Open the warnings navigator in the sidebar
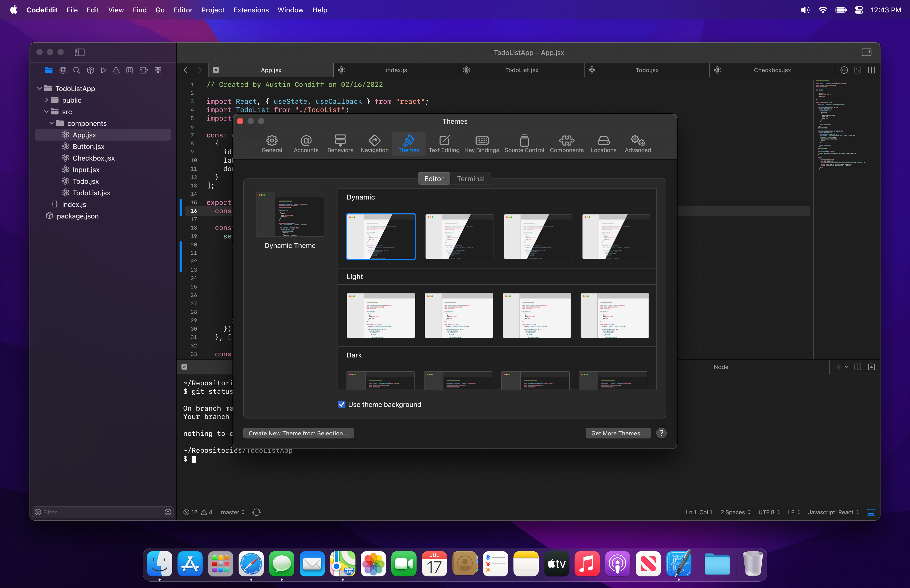Viewport: 910px width, 588px height. pos(116,70)
